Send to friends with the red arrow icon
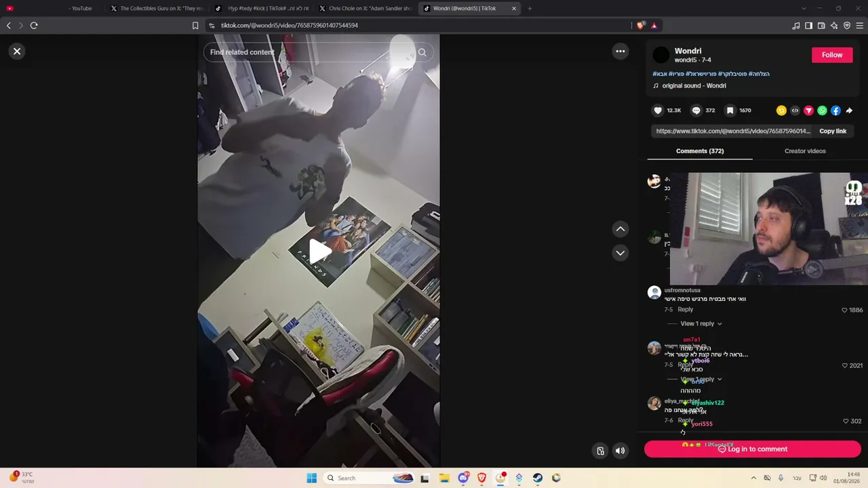This screenshot has height=488, width=868. pos(808,110)
